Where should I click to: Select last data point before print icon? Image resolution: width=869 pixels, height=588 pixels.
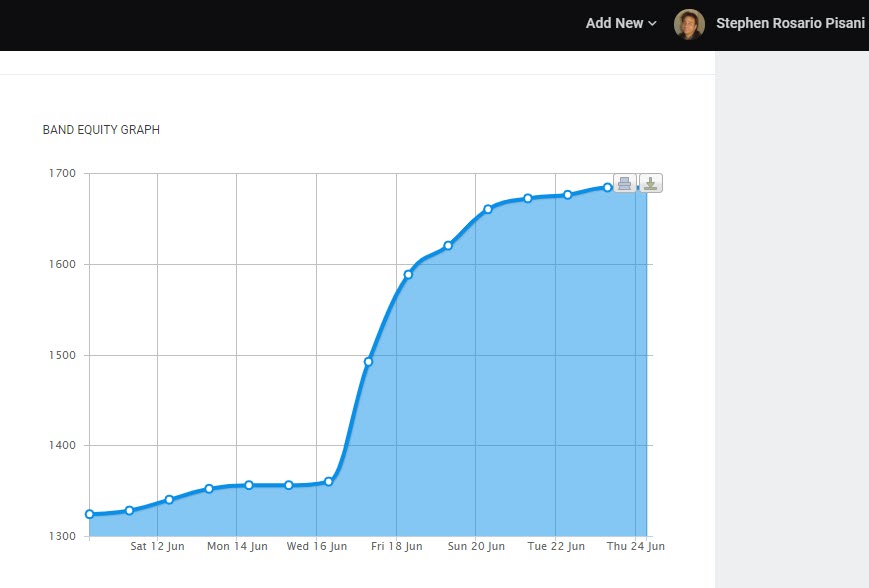point(607,187)
